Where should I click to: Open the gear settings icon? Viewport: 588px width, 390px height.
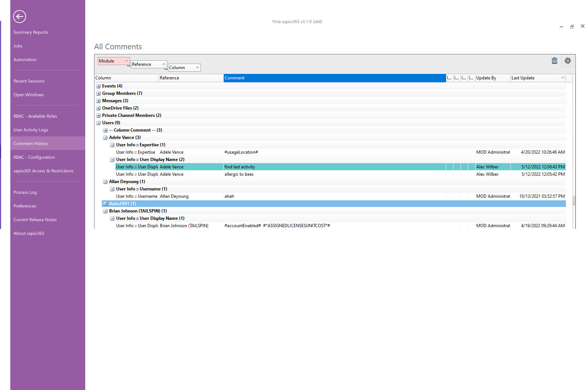tap(567, 61)
